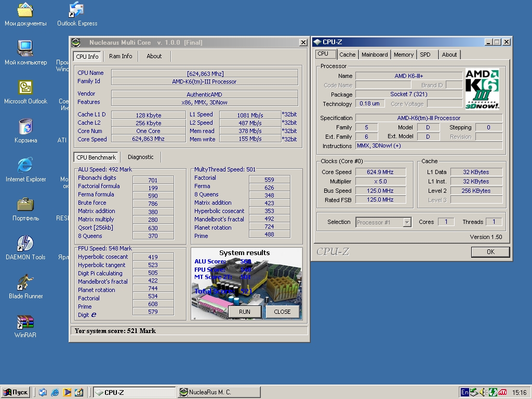This screenshot has width=532, height=399.
Task: Click the AMD K6-III 3DNow! processor logo
Action: (482, 89)
